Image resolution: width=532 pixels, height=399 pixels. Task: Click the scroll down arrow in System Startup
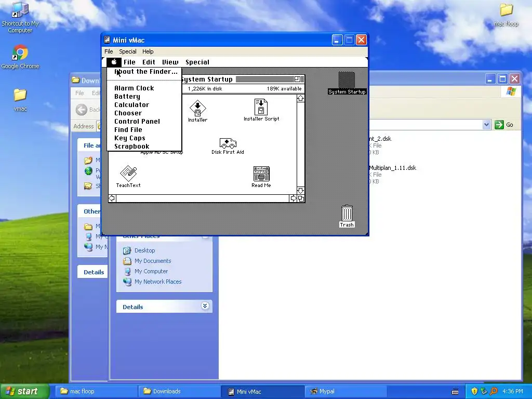click(301, 190)
